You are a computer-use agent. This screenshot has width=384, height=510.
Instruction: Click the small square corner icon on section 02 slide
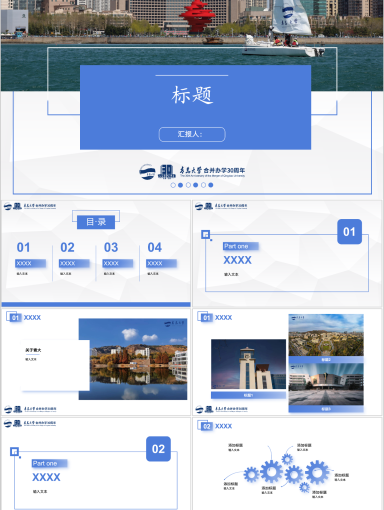point(14,452)
